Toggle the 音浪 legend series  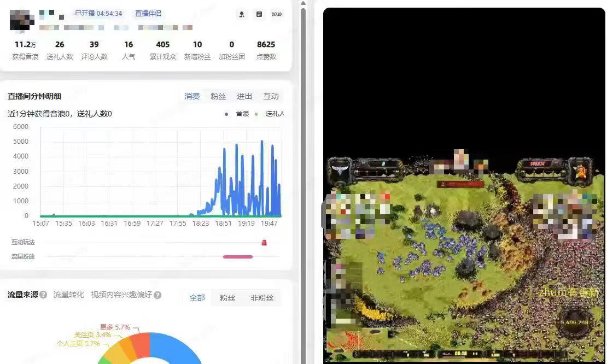237,114
